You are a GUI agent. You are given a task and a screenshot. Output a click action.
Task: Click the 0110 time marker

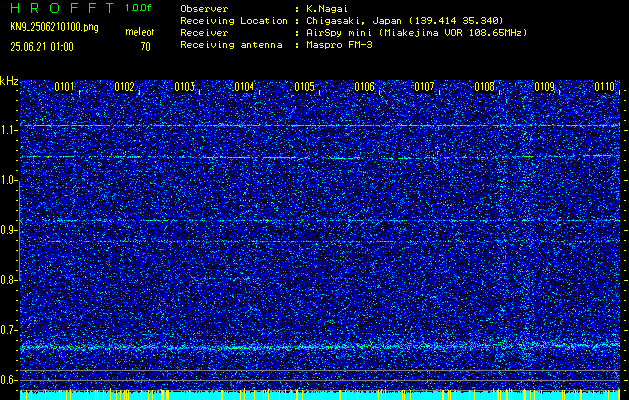tap(605, 87)
